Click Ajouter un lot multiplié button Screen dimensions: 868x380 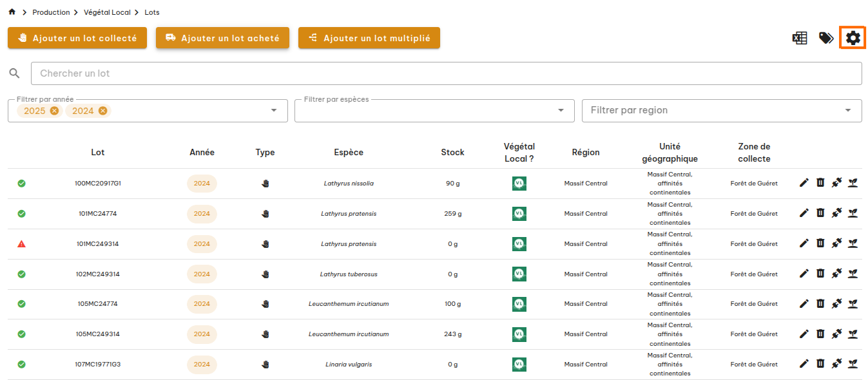[x=369, y=38]
